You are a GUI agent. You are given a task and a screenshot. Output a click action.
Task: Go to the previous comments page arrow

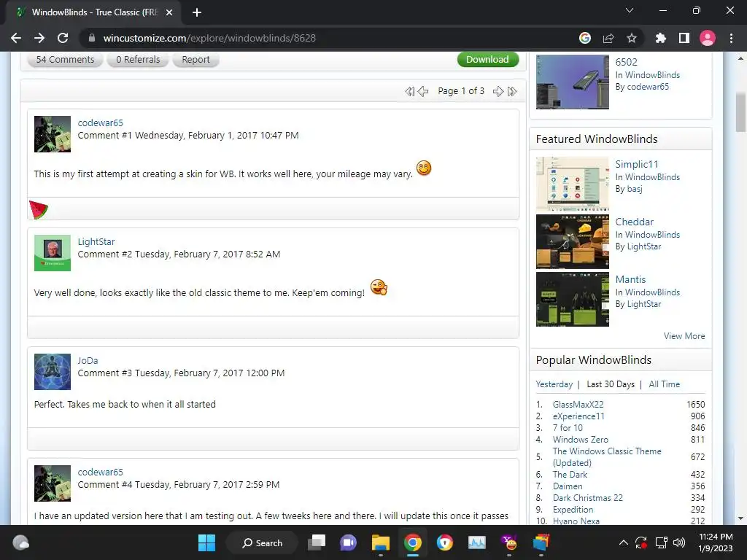tap(423, 91)
